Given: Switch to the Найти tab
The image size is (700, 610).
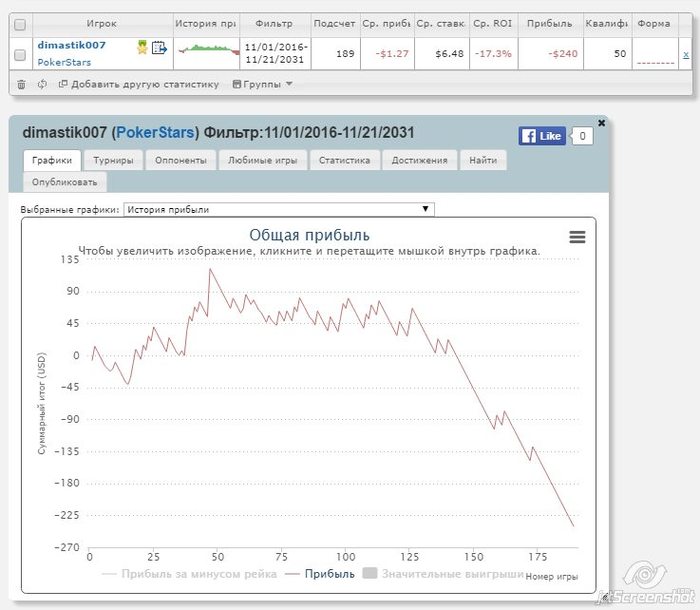Looking at the screenshot, I should pos(483,160).
